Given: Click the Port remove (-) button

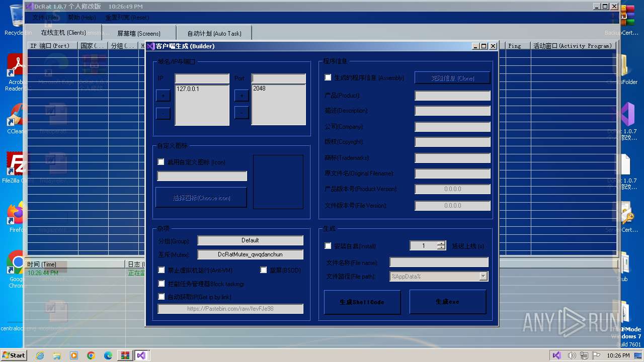Looking at the screenshot, I should (242, 113).
